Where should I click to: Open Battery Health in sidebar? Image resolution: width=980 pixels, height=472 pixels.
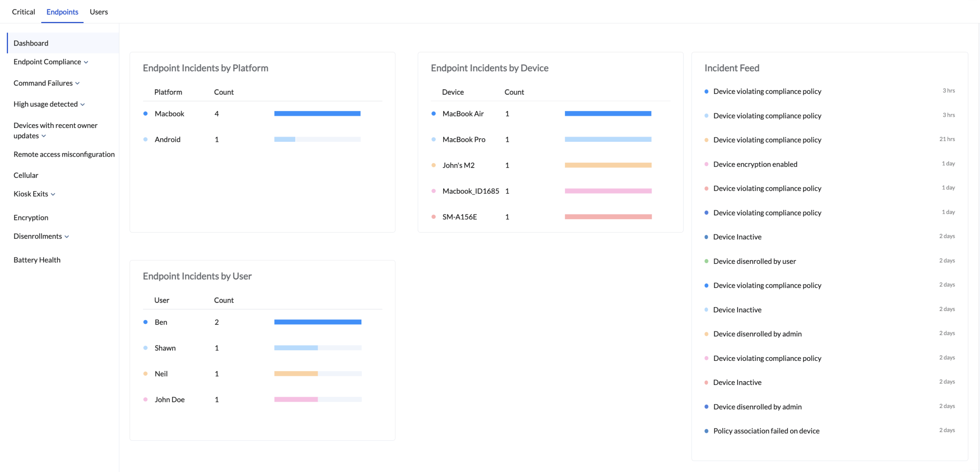(37, 260)
